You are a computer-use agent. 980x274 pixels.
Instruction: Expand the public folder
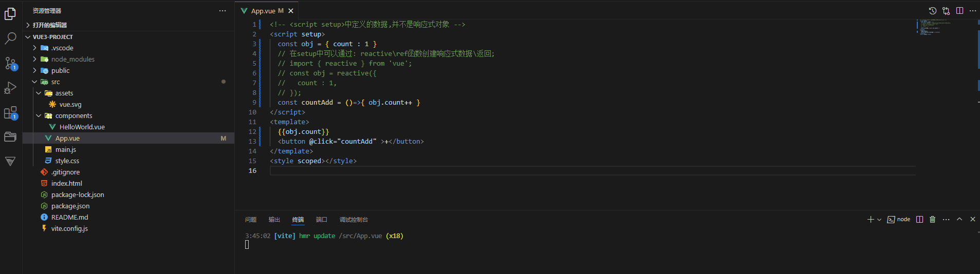point(128,71)
